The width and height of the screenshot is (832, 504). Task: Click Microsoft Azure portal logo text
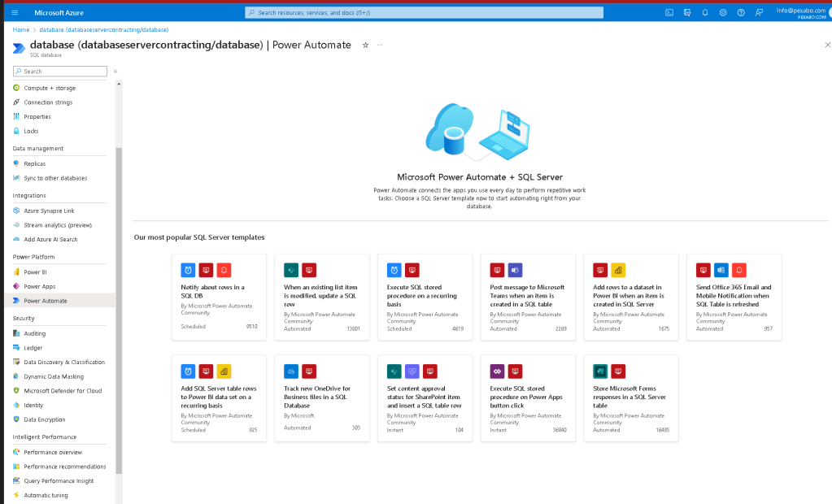point(59,13)
